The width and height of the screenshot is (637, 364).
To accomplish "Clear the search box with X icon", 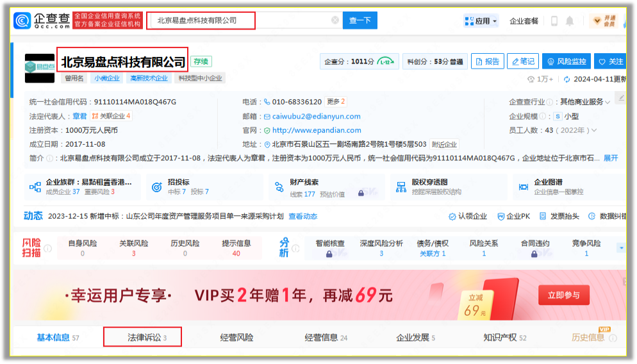I will pos(335,21).
